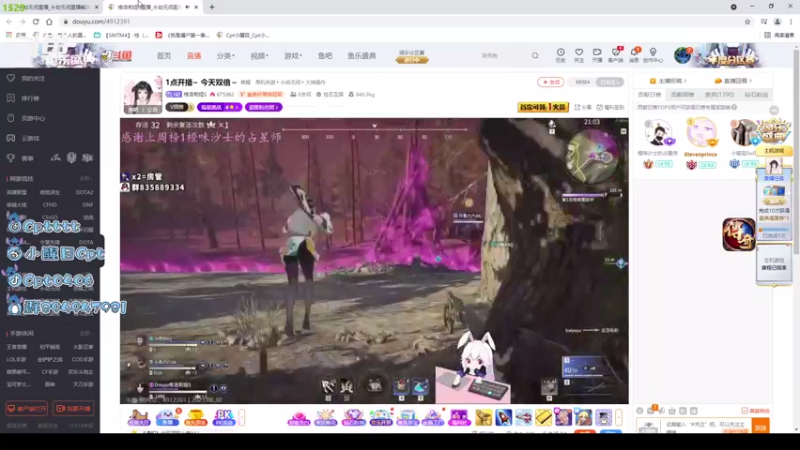Switch to 贡献周榜 tab

click(682, 94)
